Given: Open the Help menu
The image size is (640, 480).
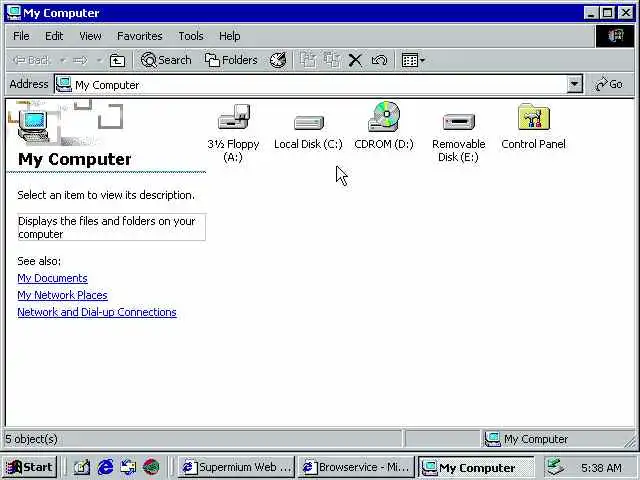Looking at the screenshot, I should click(229, 36).
